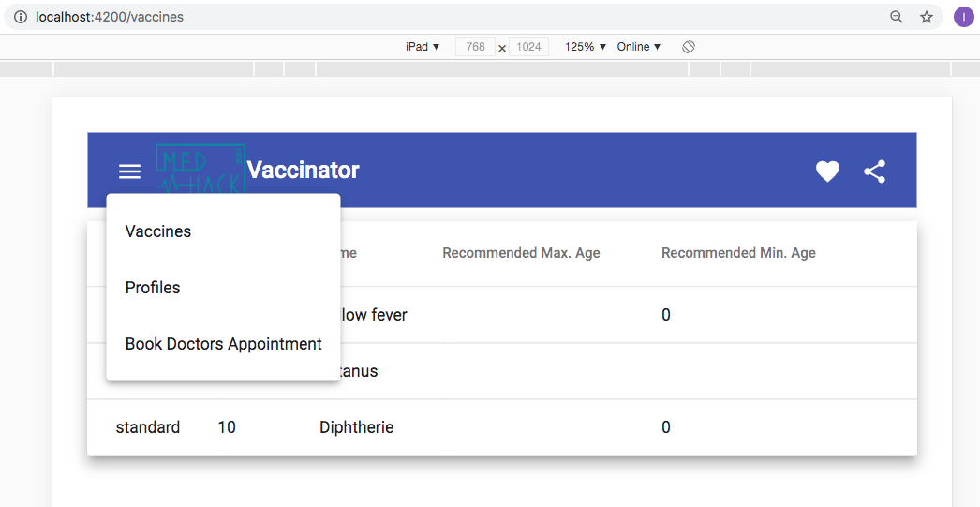Viewport: 980px width, 507px height.
Task: Click the share icon in header
Action: click(874, 171)
